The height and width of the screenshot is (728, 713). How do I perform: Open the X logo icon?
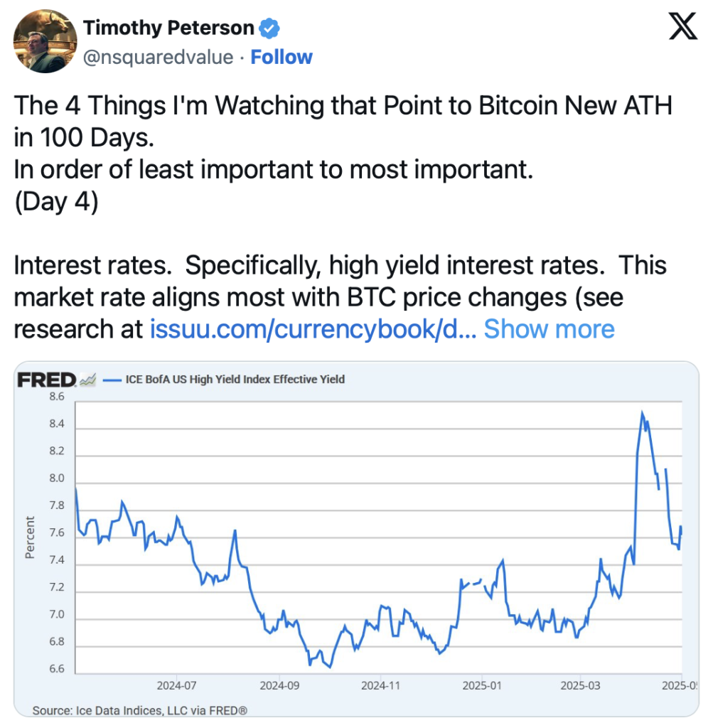[x=683, y=26]
